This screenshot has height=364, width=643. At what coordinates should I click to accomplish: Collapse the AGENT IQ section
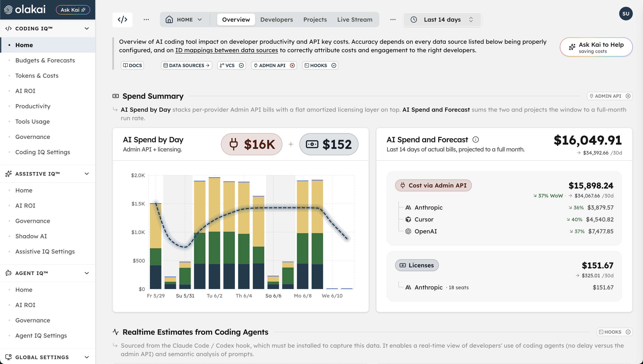tap(48, 273)
